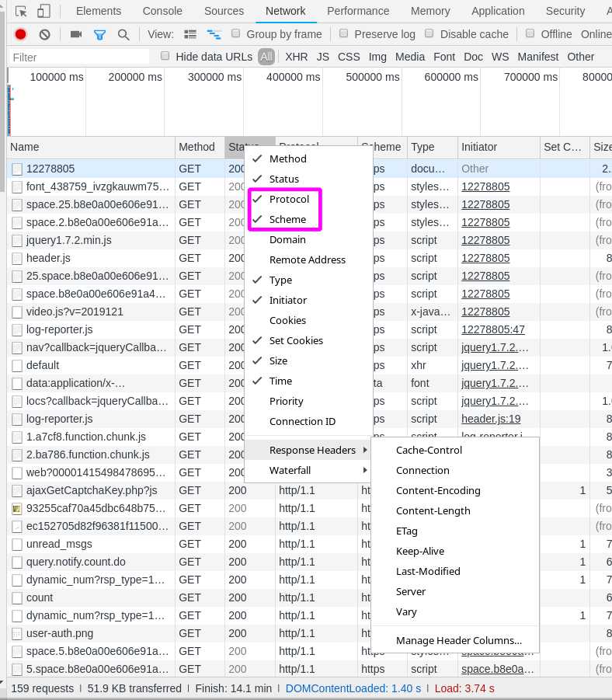This screenshot has height=700, width=612.
Task: Go to the Application tab
Action: point(498,11)
